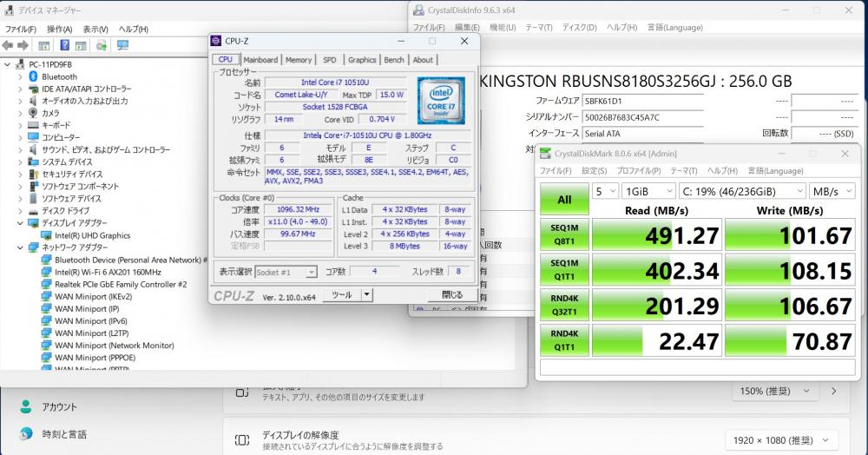Click the Device Manager back arrow icon
This screenshot has width=868, height=455.
coord(8,45)
